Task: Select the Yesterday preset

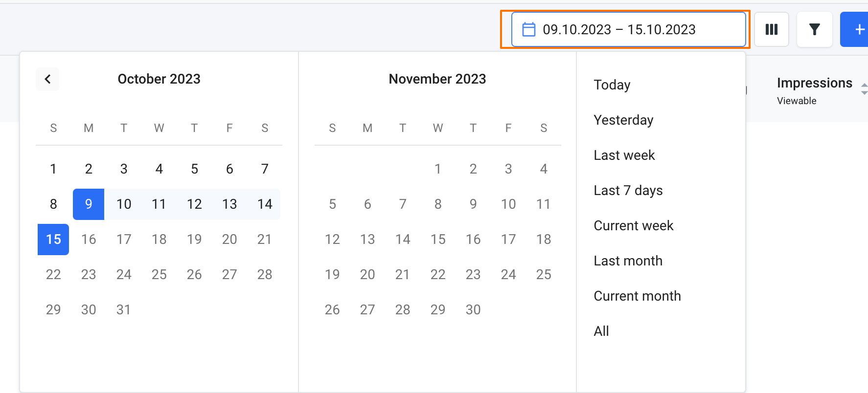Action: coord(623,120)
